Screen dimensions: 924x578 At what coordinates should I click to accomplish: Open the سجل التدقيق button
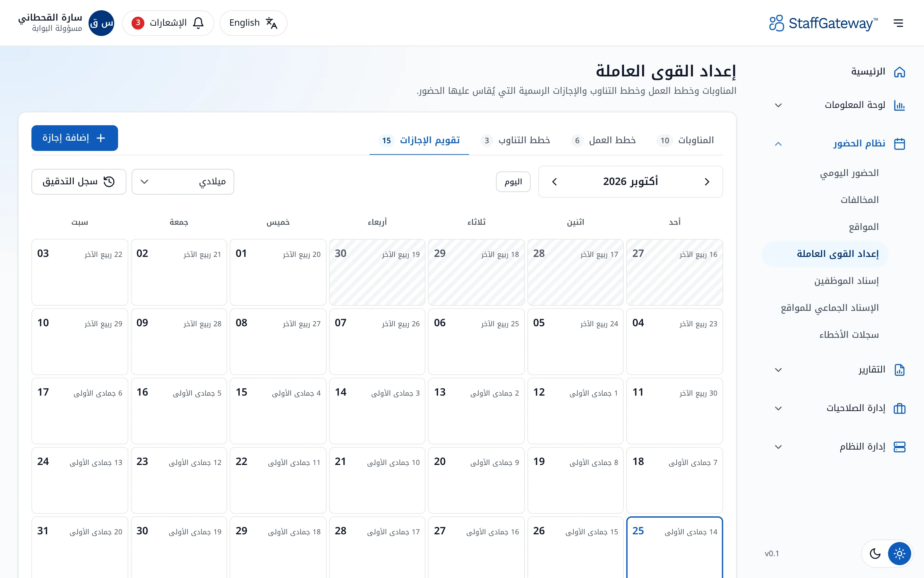click(x=79, y=181)
